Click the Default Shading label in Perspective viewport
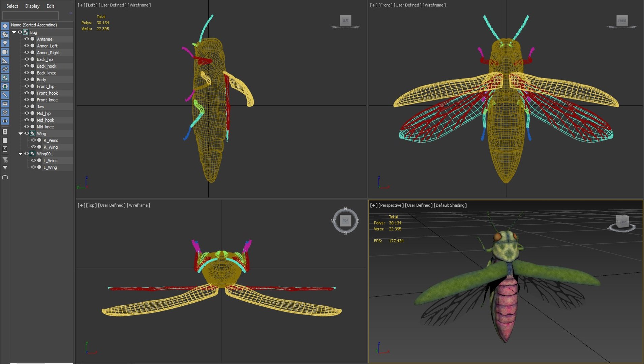The image size is (644, 364). 450,205
